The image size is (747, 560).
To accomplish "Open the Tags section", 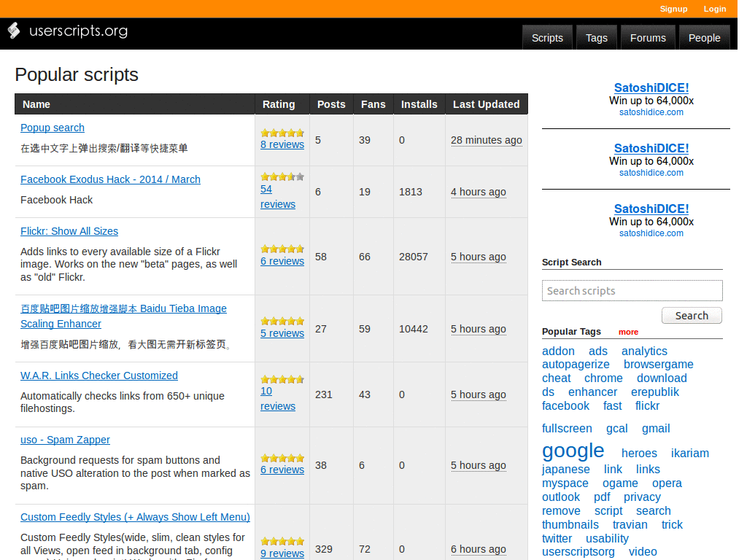I will tap(596, 37).
